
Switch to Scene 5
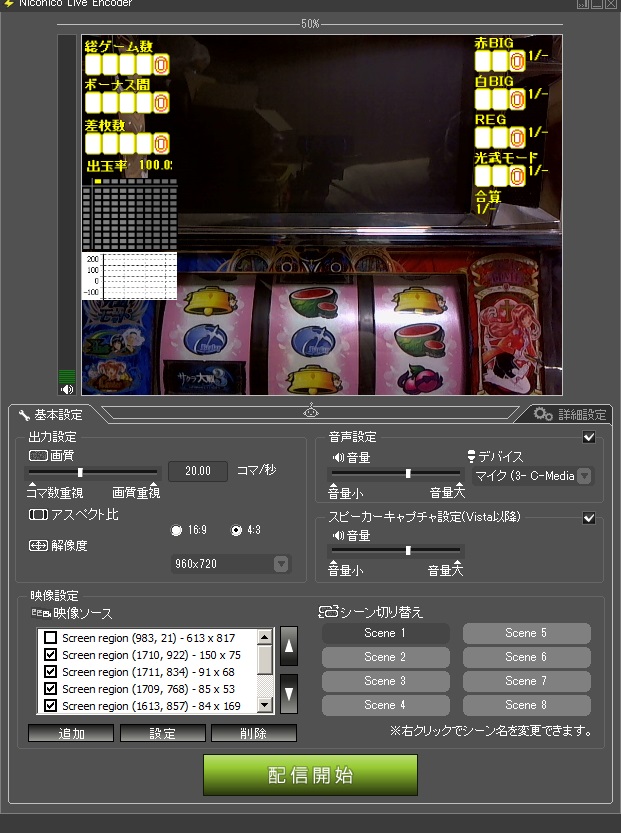(x=526, y=633)
